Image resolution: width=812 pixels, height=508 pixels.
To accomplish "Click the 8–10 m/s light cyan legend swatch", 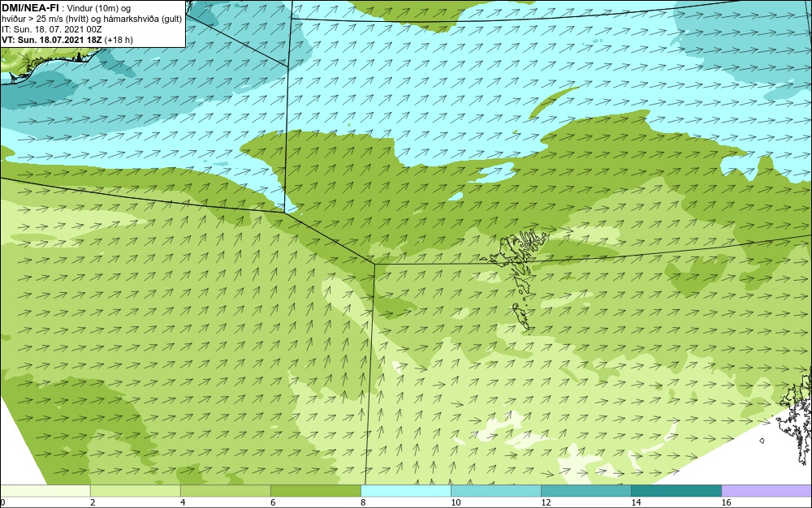I will (406, 490).
